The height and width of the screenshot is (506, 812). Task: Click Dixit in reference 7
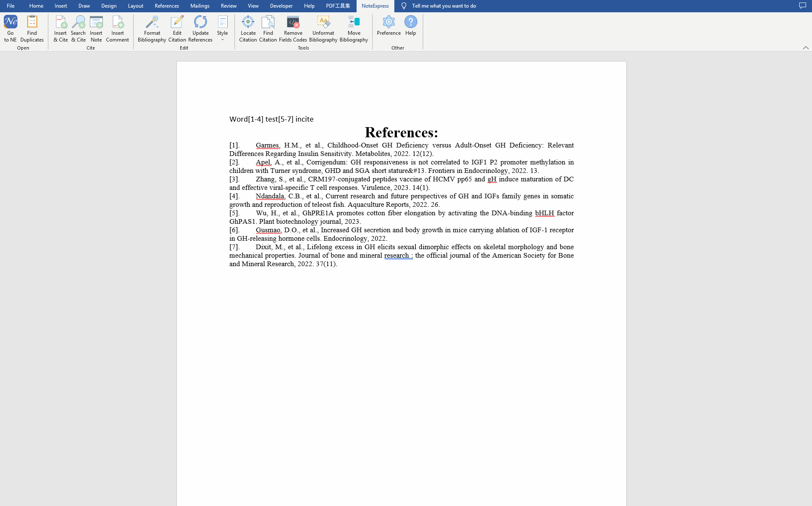coord(263,247)
